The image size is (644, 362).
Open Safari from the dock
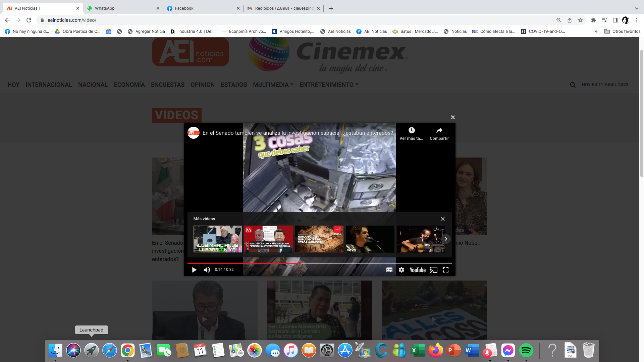110,351
